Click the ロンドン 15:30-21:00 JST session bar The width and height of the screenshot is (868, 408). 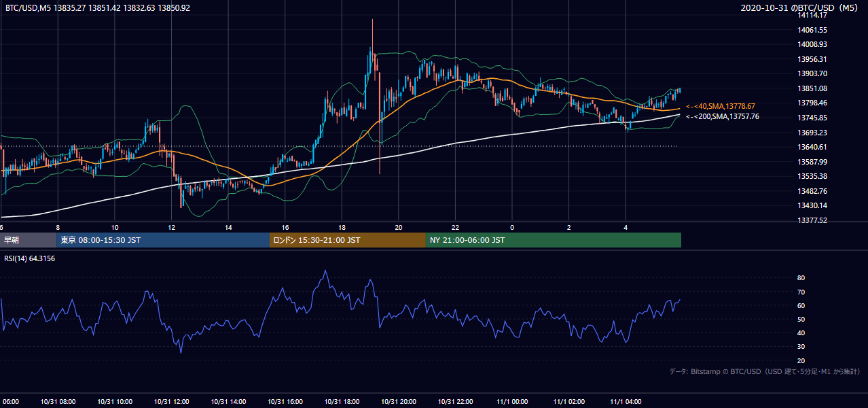(x=348, y=240)
